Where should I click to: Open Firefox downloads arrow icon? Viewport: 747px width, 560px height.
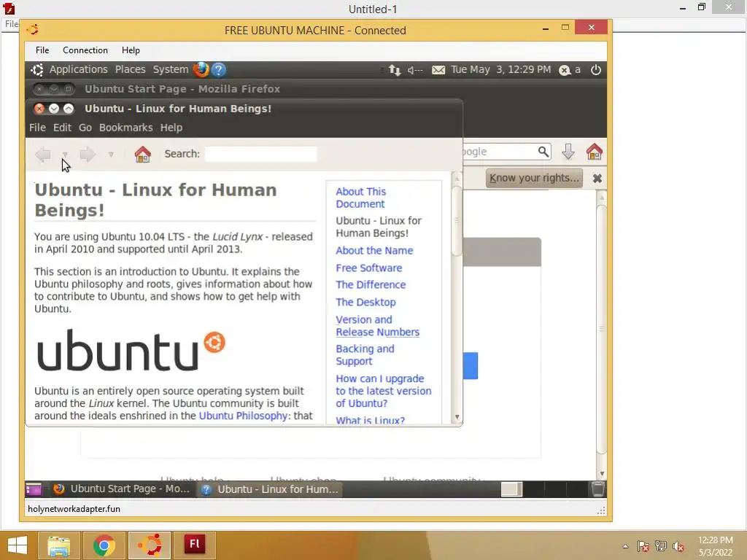(568, 152)
